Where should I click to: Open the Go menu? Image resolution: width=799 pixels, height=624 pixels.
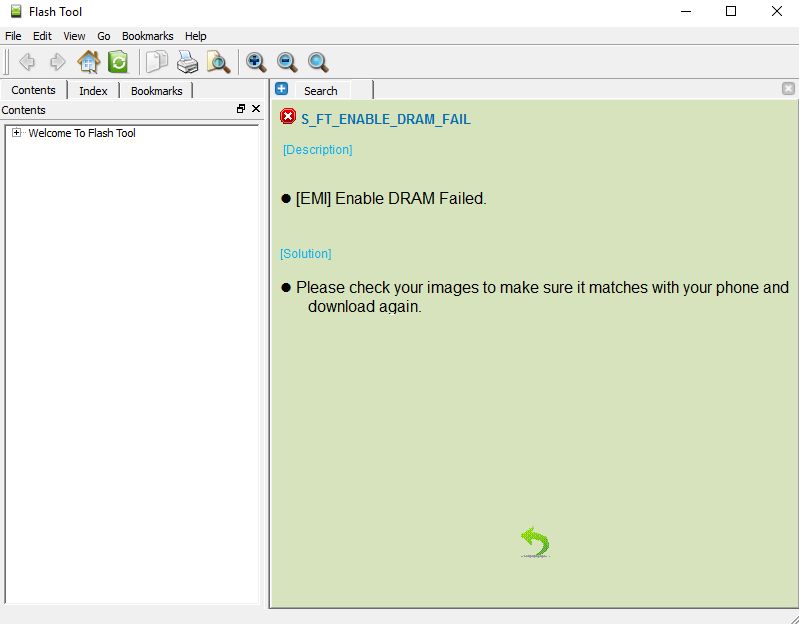(x=103, y=36)
